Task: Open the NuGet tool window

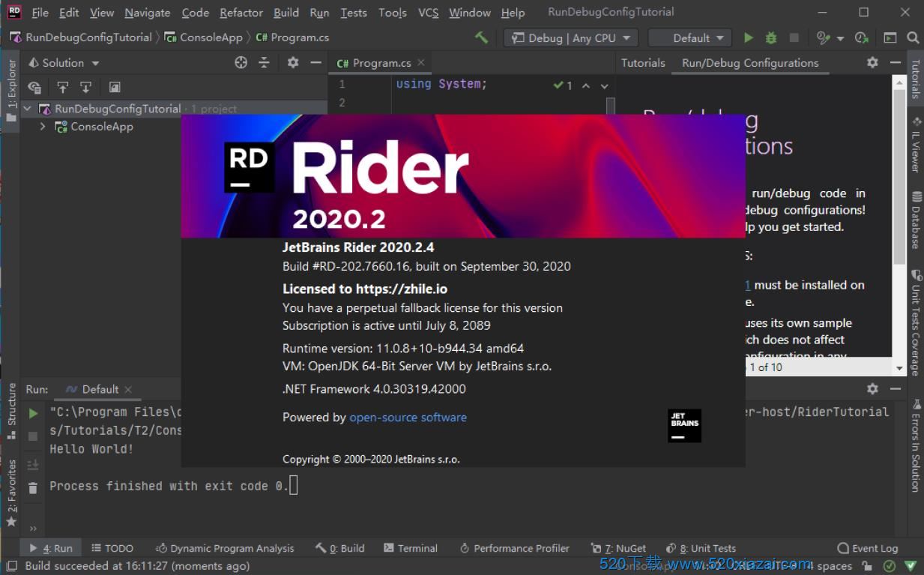Action: pyautogui.click(x=618, y=548)
